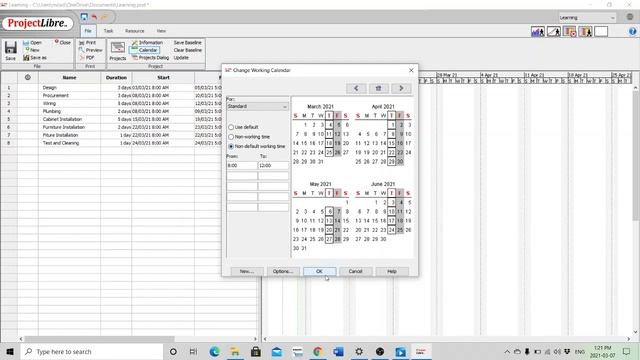This screenshot has width=640, height=360.
Task: Click the yellow redo arrow icon
Action: pos(104,17)
